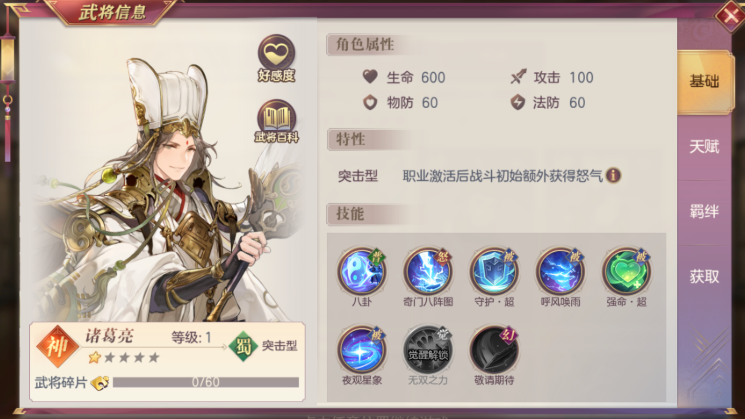The width and height of the screenshot is (745, 419).
Task: Select the 奇门八阵图 skill icon
Action: 428,271
